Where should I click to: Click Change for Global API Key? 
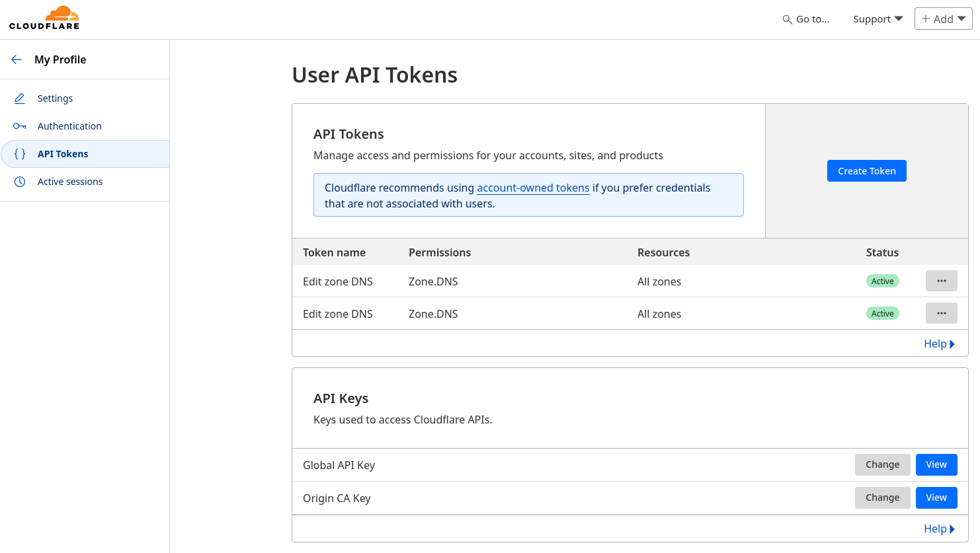point(883,464)
